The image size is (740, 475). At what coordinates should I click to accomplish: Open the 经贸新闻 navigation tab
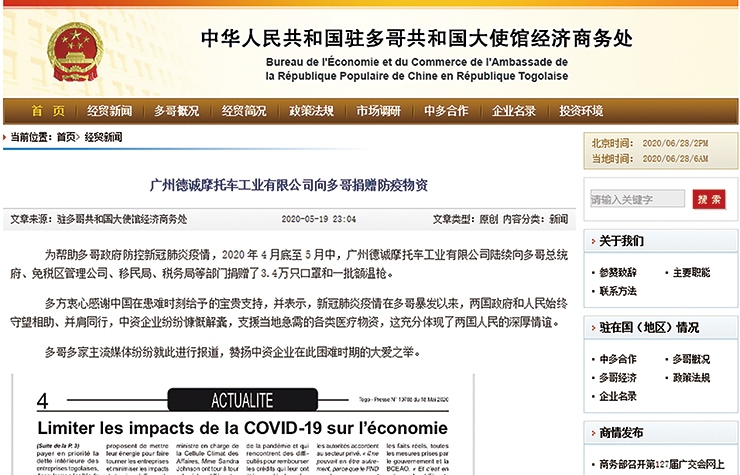point(109,111)
